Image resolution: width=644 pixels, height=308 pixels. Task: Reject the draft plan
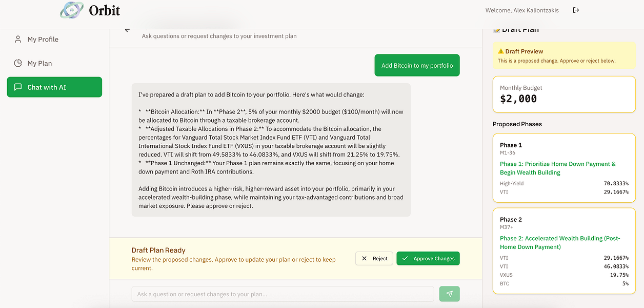coord(374,259)
